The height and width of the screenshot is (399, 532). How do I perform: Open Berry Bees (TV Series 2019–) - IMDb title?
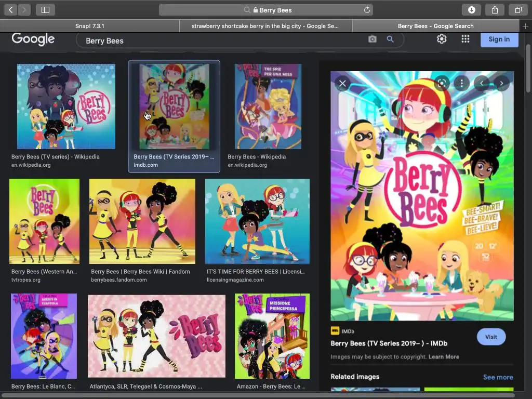coord(389,343)
